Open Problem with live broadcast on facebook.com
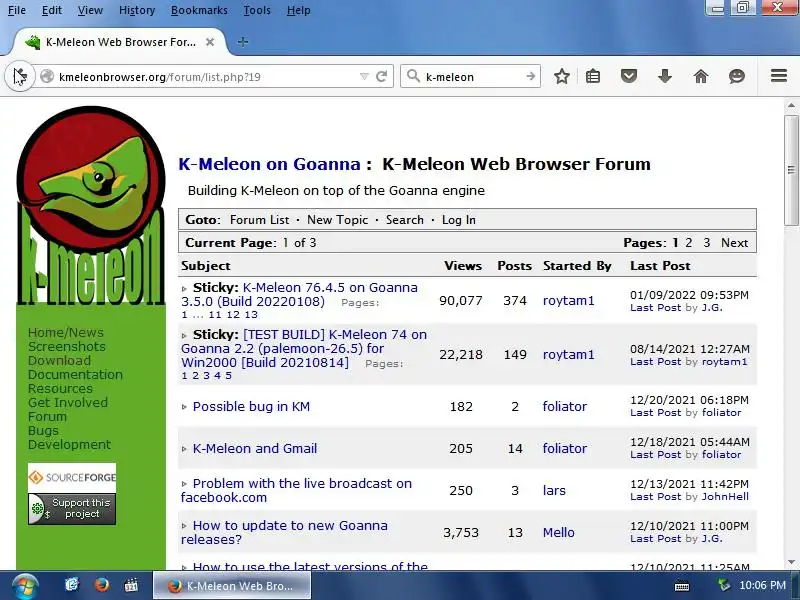Viewport: 800px width, 600px height. (296, 490)
